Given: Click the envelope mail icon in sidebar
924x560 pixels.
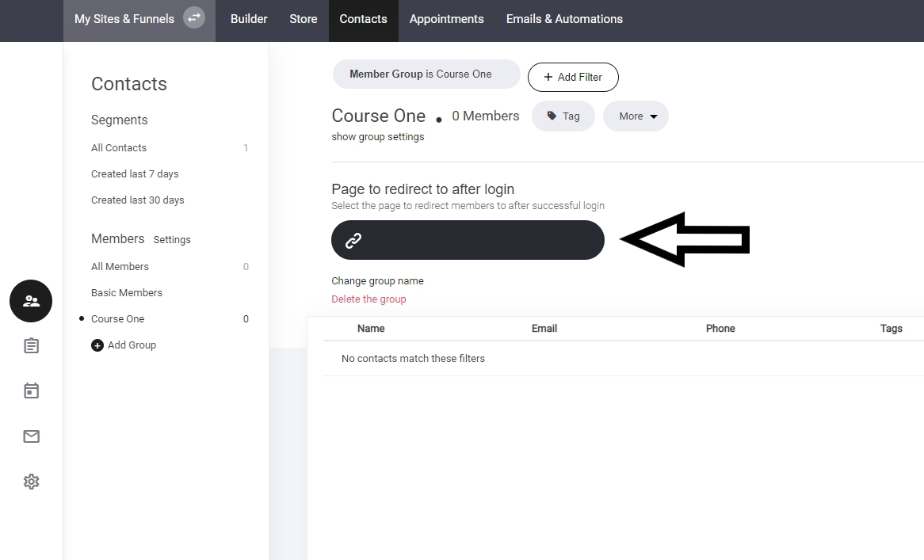Looking at the screenshot, I should [31, 436].
